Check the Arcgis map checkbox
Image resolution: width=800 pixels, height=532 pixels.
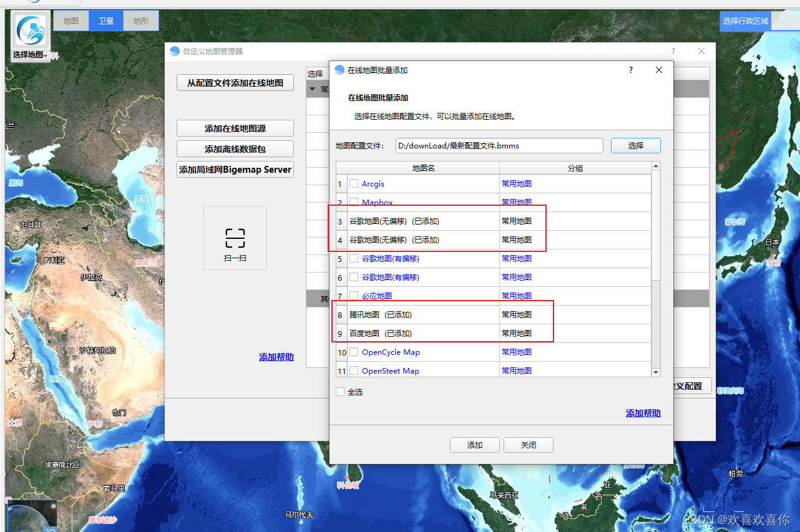(x=354, y=183)
